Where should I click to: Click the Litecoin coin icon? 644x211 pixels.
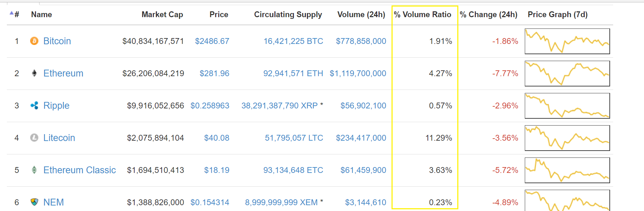pos(34,138)
